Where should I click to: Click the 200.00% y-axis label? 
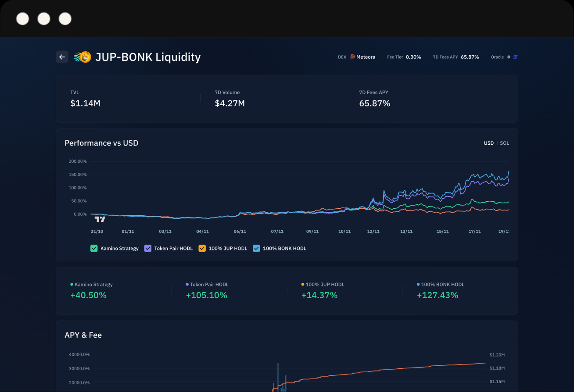point(78,161)
